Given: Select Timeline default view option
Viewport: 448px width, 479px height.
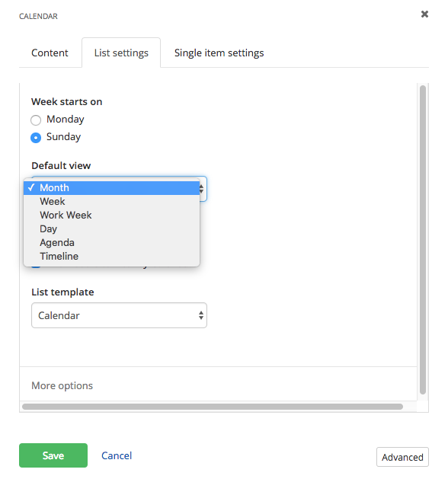Looking at the screenshot, I should [111, 257].
